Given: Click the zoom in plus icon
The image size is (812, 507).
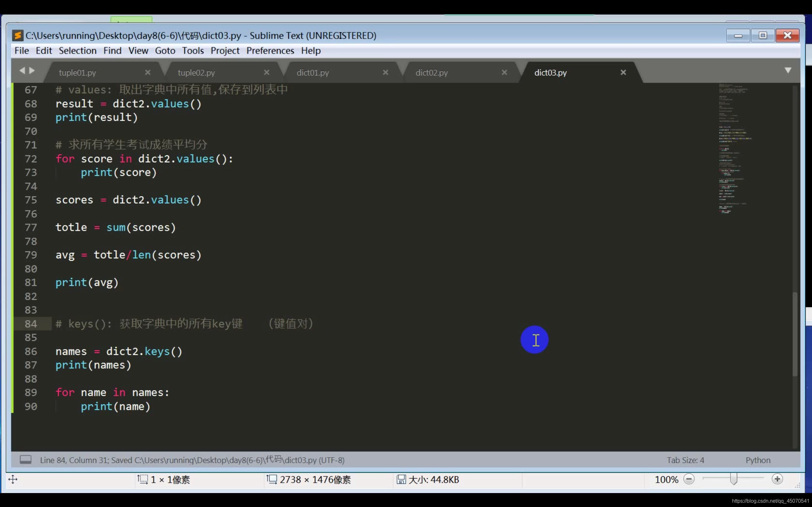Looking at the screenshot, I should [x=777, y=479].
